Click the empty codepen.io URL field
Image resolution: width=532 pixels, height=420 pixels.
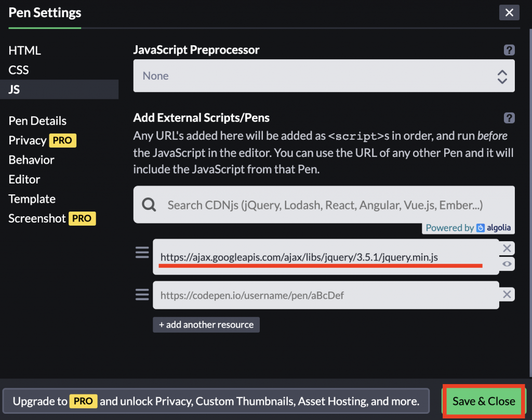coord(326,295)
